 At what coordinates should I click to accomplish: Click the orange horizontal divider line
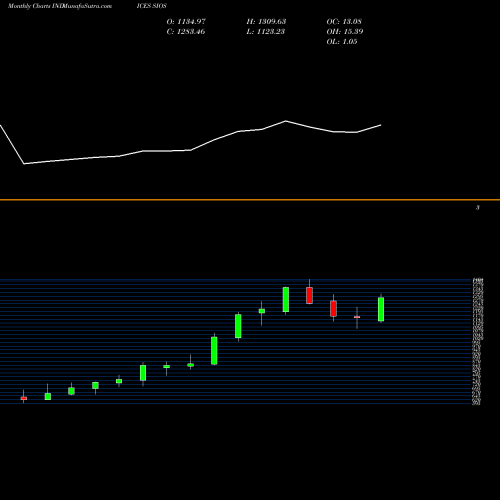pos(250,200)
